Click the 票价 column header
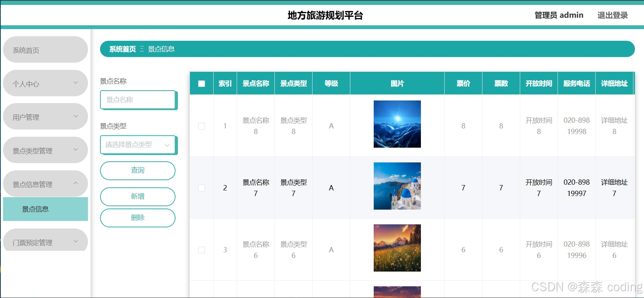Screen dimensions: 644x298 463,83
